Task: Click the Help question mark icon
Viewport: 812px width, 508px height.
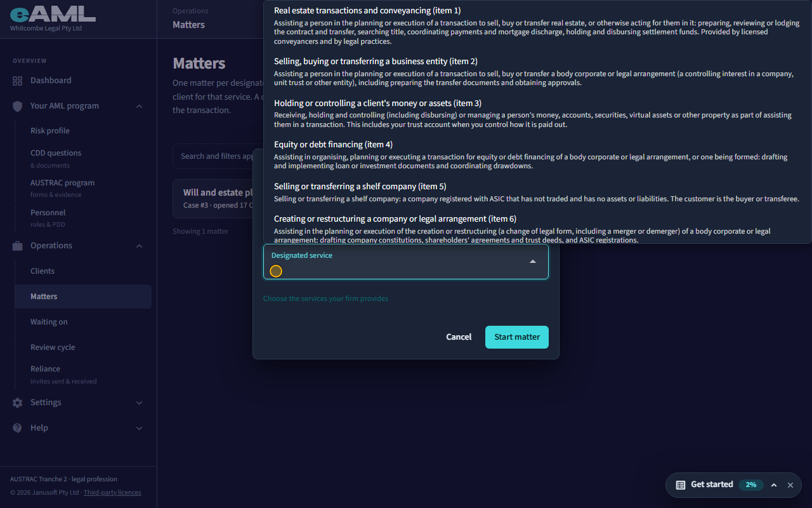Action: 18,428
